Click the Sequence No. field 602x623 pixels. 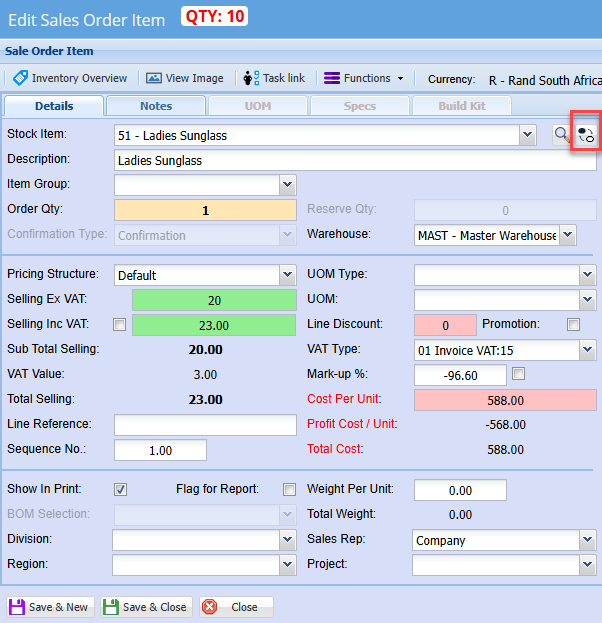coord(161,450)
